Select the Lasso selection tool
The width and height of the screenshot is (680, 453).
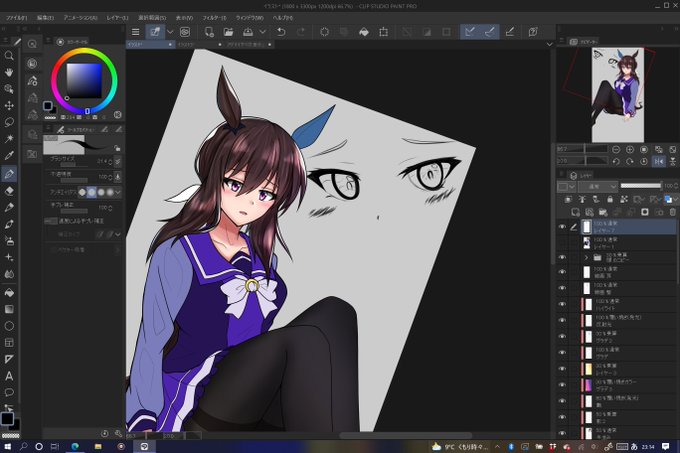click(x=9, y=122)
